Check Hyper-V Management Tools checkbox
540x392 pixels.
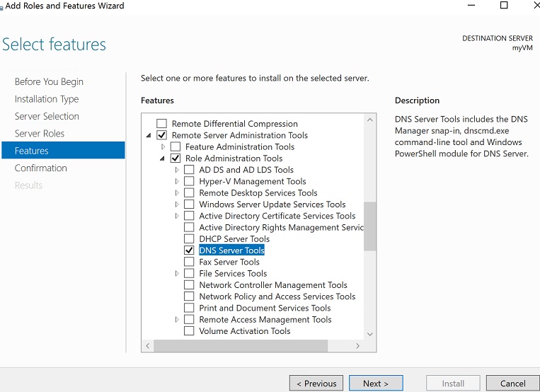189,181
